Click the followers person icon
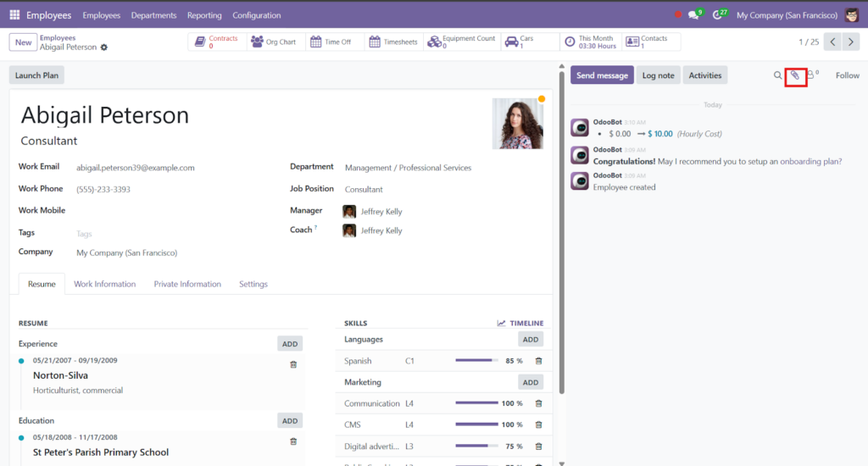The width and height of the screenshot is (868, 466). point(812,75)
